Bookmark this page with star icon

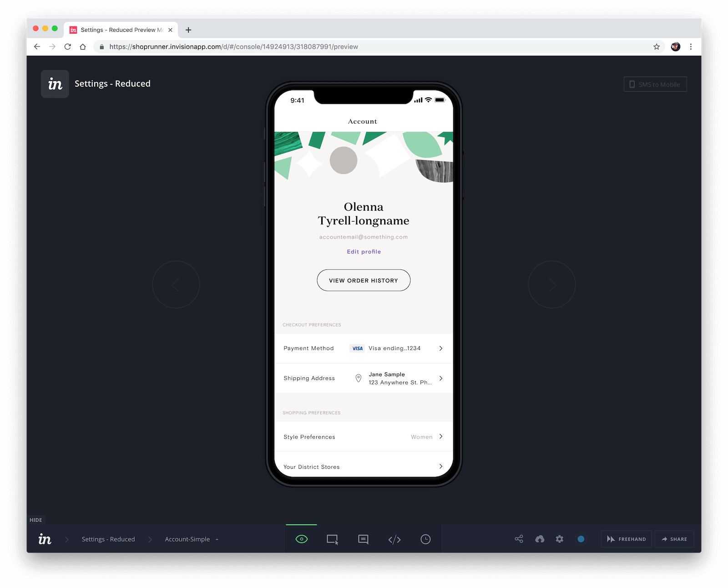(x=656, y=46)
